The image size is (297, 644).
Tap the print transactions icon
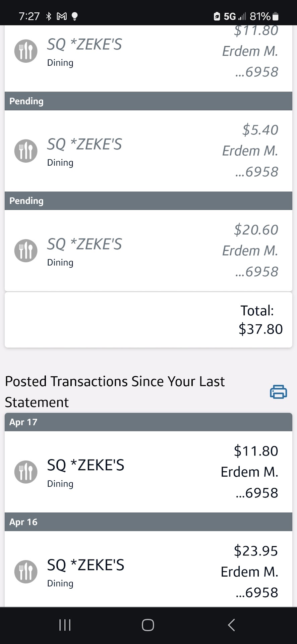tap(278, 391)
